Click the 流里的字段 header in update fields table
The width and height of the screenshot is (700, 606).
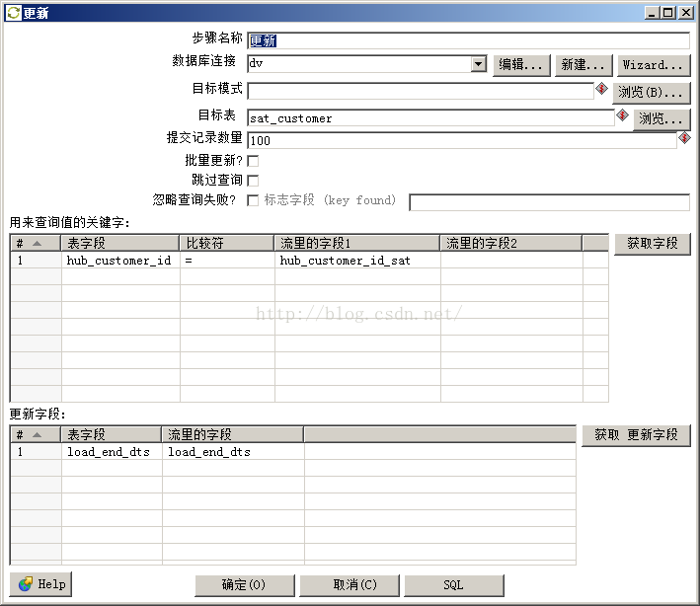point(233,434)
